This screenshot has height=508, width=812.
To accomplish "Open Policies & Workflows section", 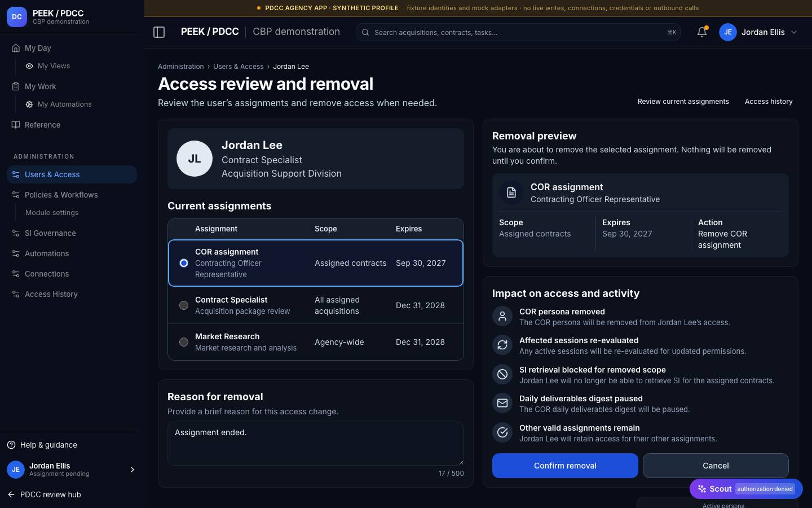I will 72,195.
